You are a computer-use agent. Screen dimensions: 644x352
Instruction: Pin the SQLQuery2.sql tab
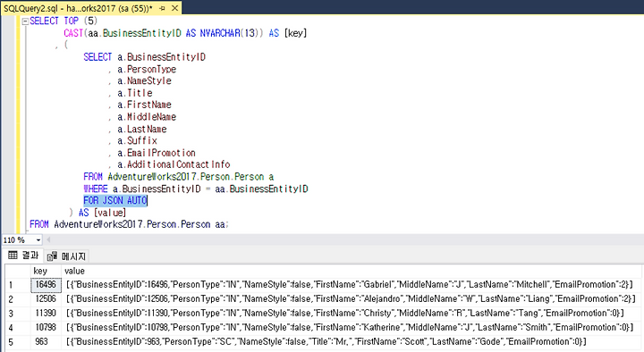162,8
